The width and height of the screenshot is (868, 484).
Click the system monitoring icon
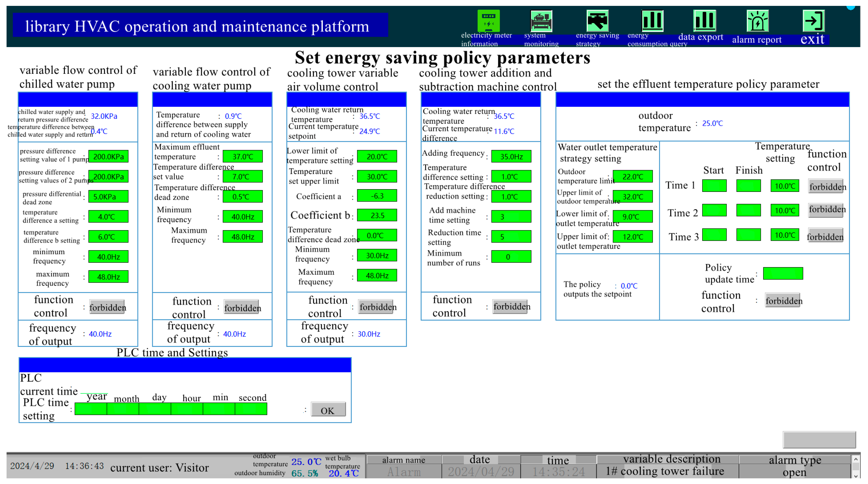coord(541,21)
